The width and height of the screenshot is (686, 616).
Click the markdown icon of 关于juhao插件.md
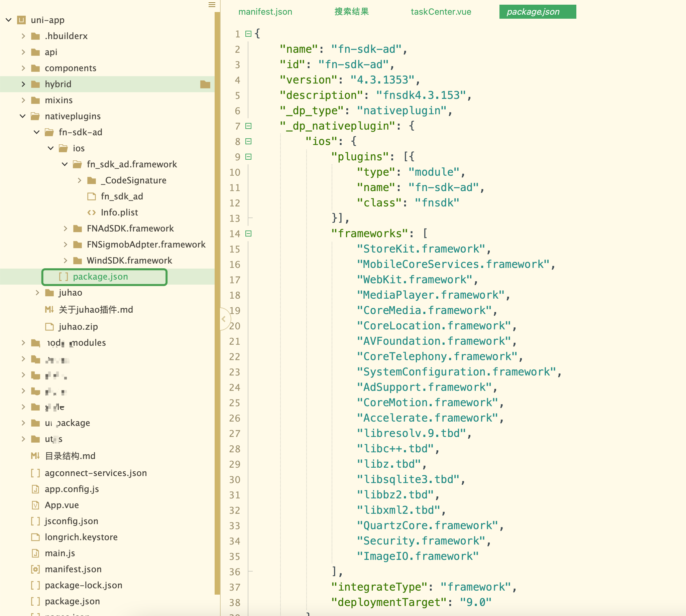coord(49,309)
